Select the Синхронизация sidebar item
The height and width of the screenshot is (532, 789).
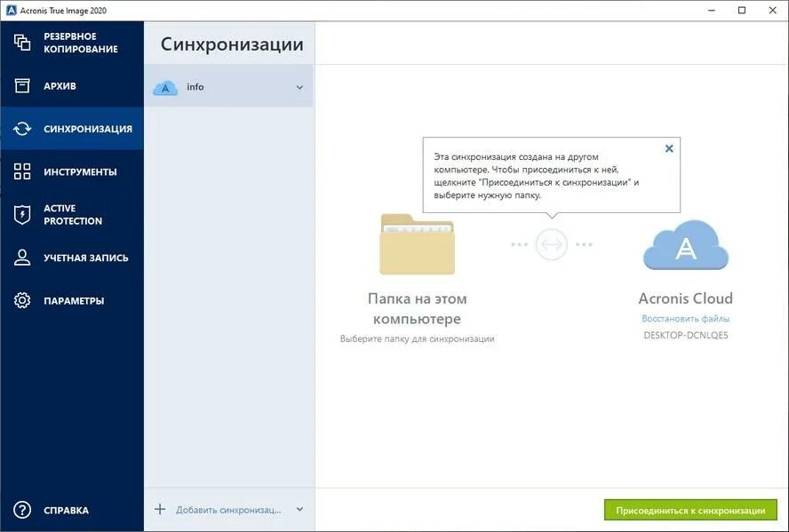click(x=72, y=129)
